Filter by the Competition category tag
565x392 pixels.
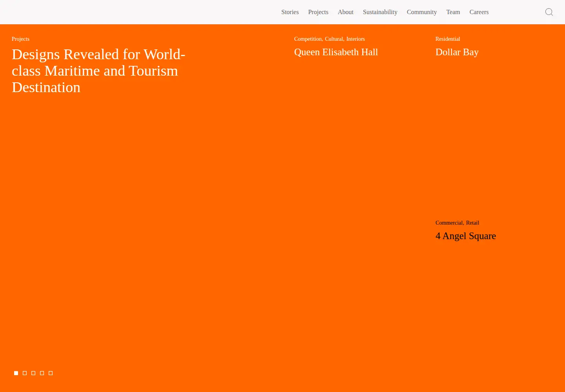308,39
